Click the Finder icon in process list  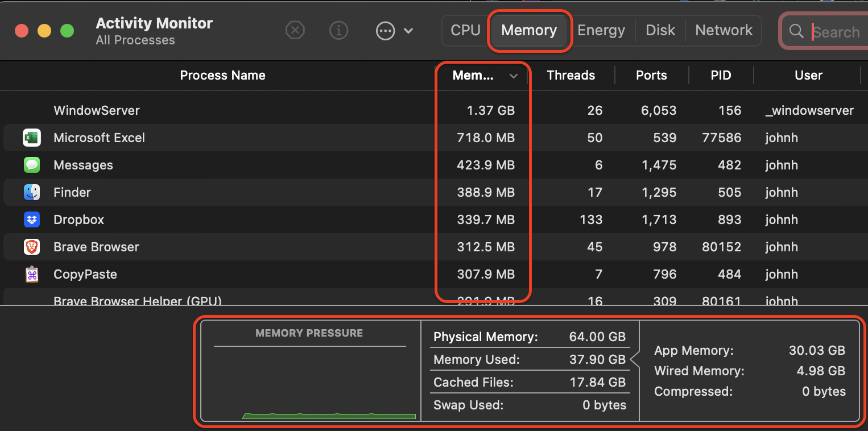click(x=31, y=192)
